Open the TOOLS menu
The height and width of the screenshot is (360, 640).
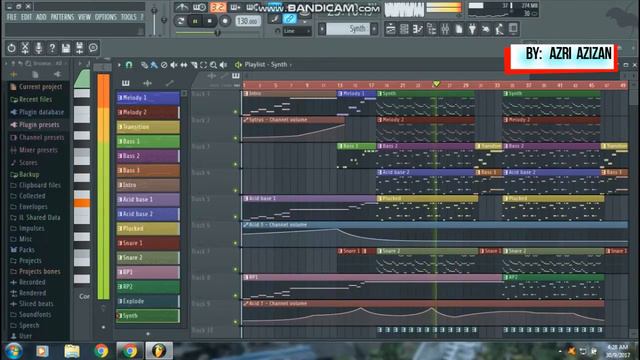pos(129,17)
